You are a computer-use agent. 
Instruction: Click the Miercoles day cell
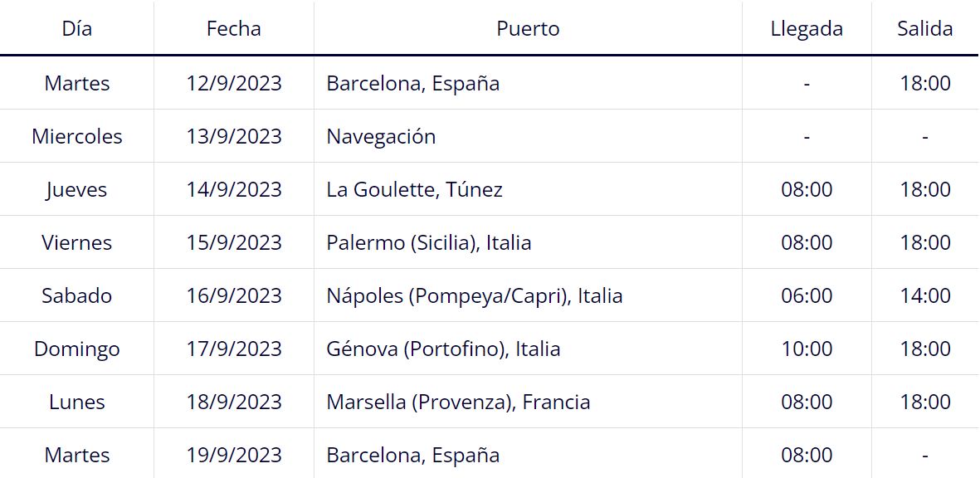tap(77, 136)
